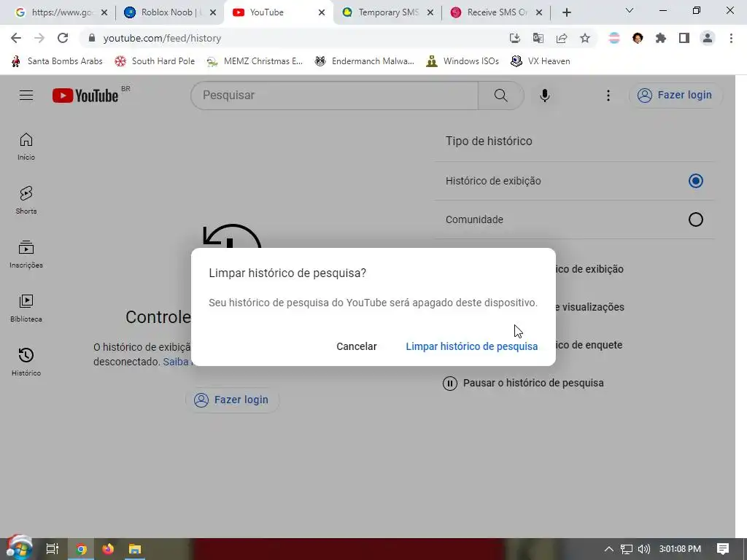Open Task View on taskbar
Image resolution: width=747 pixels, height=560 pixels.
[x=53, y=549]
